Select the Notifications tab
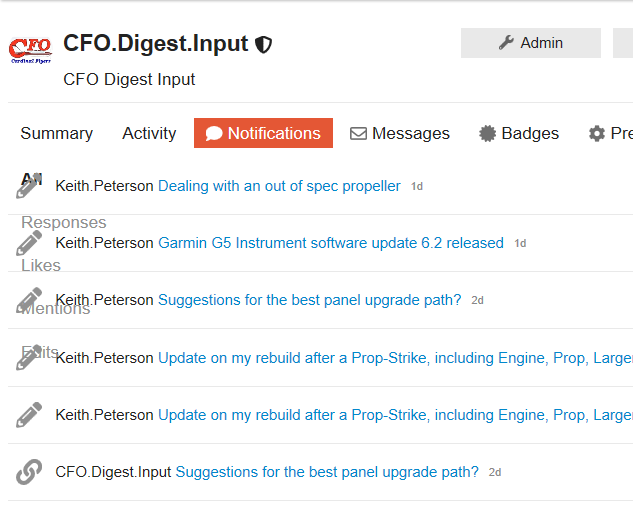 [263, 133]
